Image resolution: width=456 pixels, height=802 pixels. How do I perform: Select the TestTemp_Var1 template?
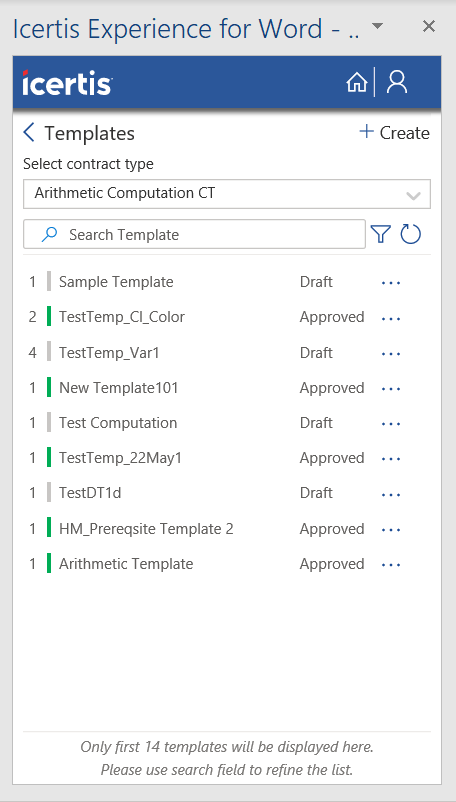(109, 352)
